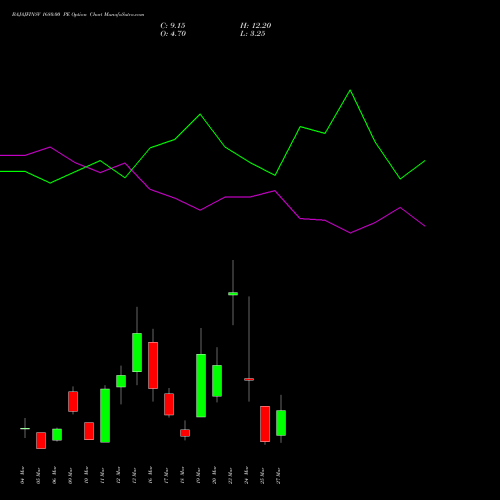Click the low value 'L: 3.25'
Image resolution: width=500 pixels, height=500 pixels.
pos(253,34)
